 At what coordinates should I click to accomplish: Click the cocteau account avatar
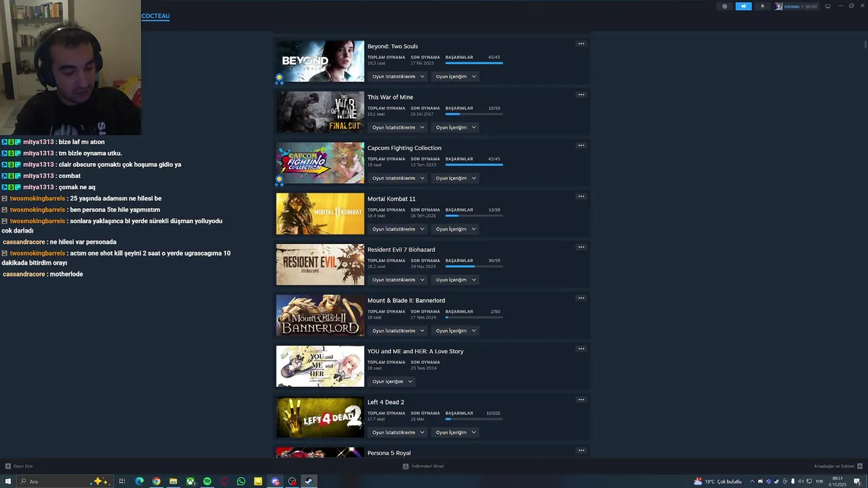(778, 6)
